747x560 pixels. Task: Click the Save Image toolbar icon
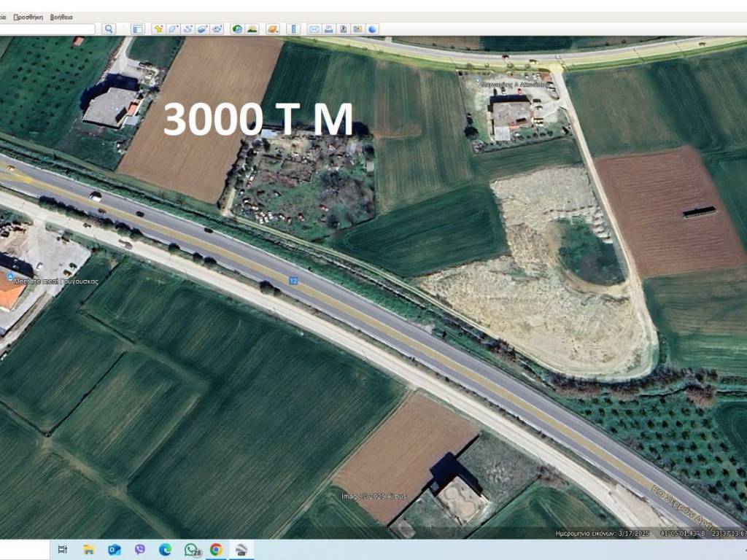pyautogui.click(x=343, y=29)
